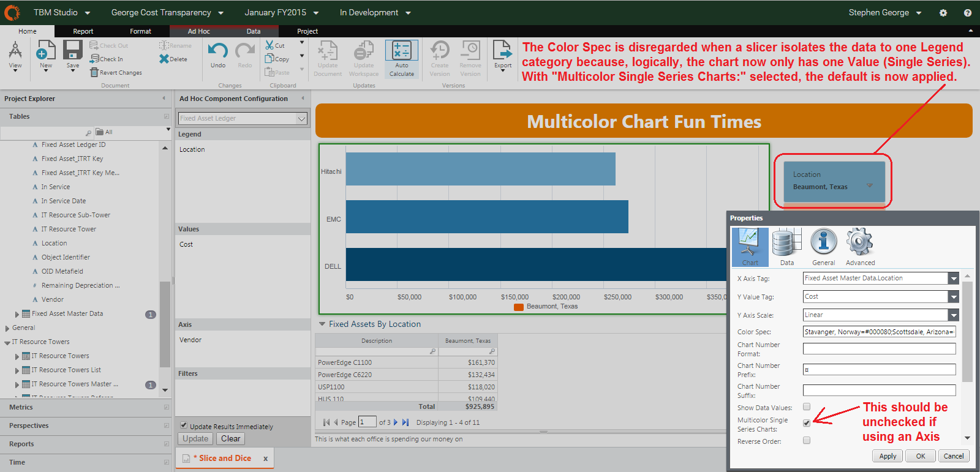This screenshot has height=472, width=980.
Task: Click the Color Spec input field
Action: [879, 332]
